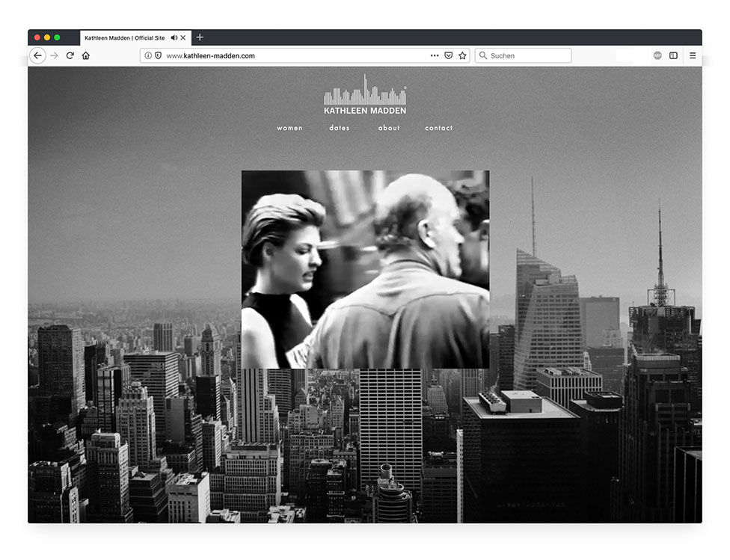This screenshot has height=560, width=730.
Task: Click the browser back arrow button
Action: (x=37, y=55)
